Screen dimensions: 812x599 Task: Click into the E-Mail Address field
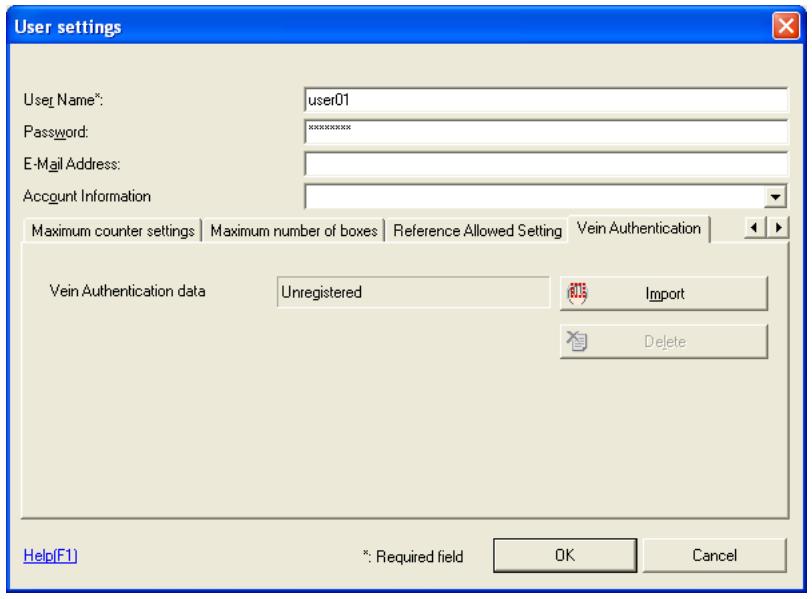pos(546,164)
